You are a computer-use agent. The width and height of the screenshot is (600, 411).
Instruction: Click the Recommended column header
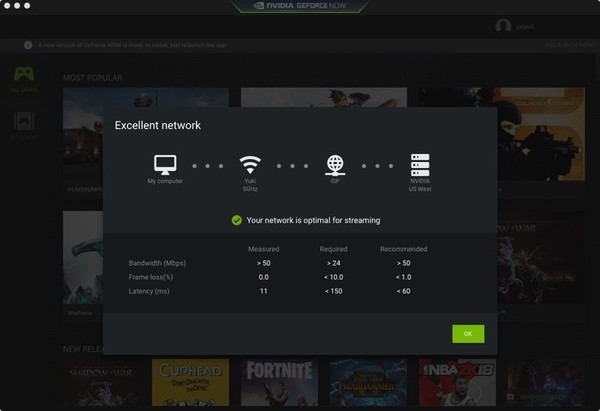click(403, 249)
